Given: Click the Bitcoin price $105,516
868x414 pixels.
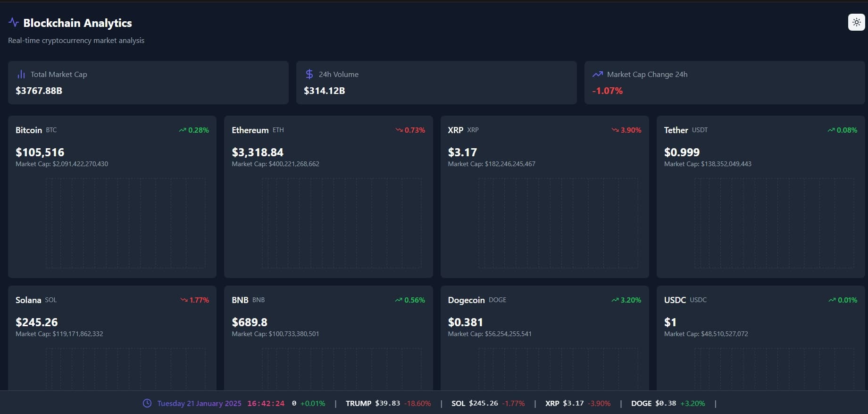Looking at the screenshot, I should pos(40,152).
